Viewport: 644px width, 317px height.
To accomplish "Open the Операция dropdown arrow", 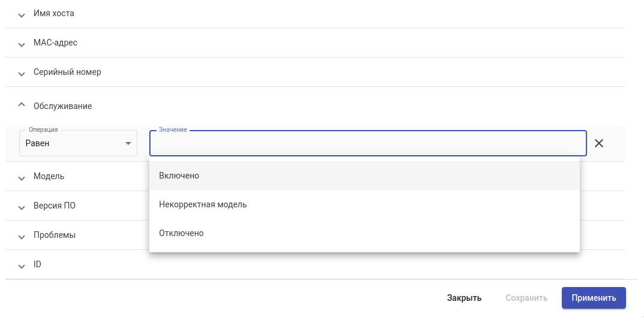I will coord(128,144).
